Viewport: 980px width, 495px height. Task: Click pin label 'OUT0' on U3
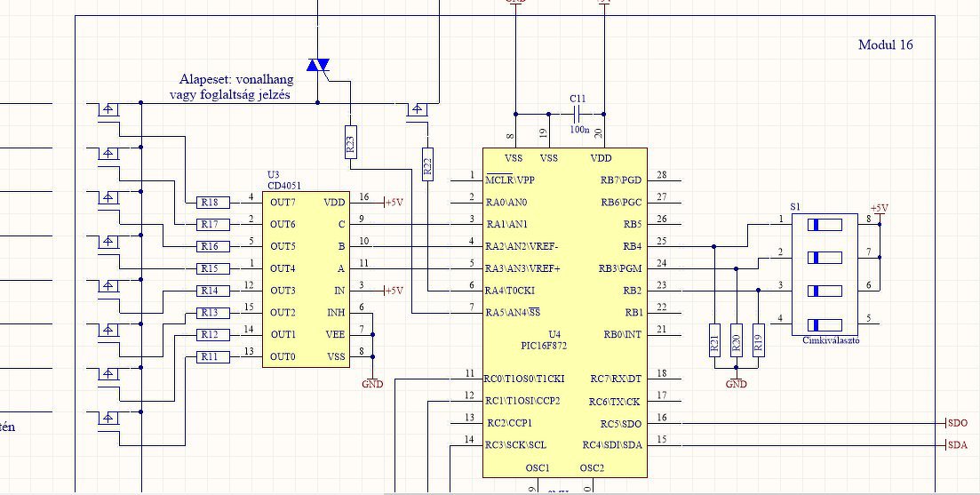click(x=283, y=357)
